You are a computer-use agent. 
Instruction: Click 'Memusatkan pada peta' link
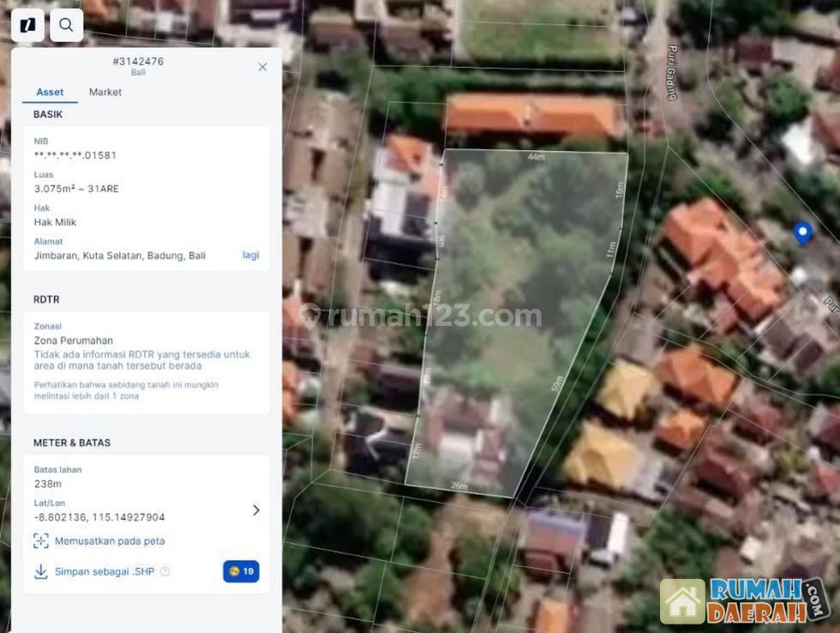pyautogui.click(x=110, y=541)
